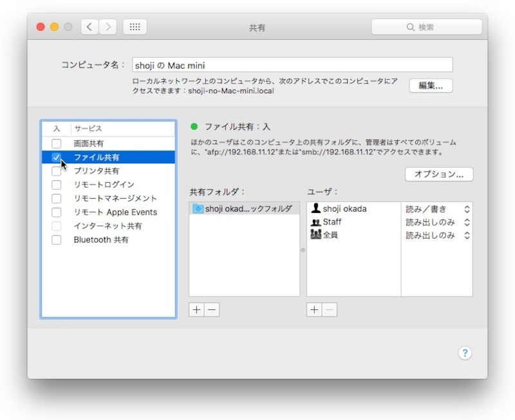515x420 pixels.
Task: Show all preferences grid icon
Action: click(135, 27)
